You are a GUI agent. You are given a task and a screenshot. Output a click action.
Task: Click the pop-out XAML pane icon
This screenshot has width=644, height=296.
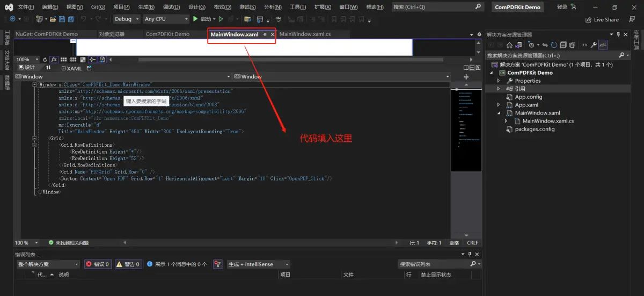tap(89, 68)
